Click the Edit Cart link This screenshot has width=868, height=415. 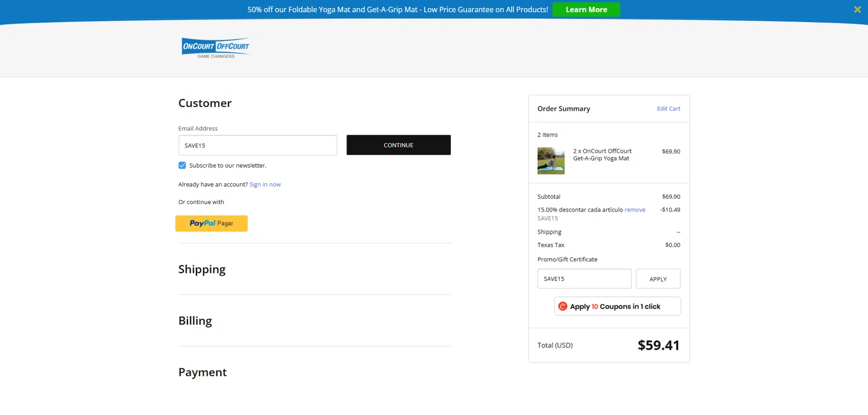coord(668,109)
